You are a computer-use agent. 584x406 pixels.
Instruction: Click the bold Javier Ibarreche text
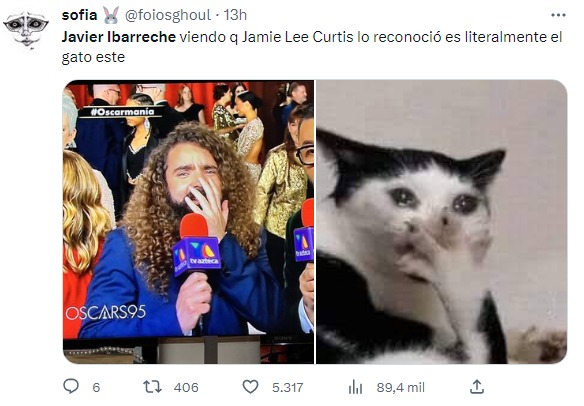[x=118, y=37]
